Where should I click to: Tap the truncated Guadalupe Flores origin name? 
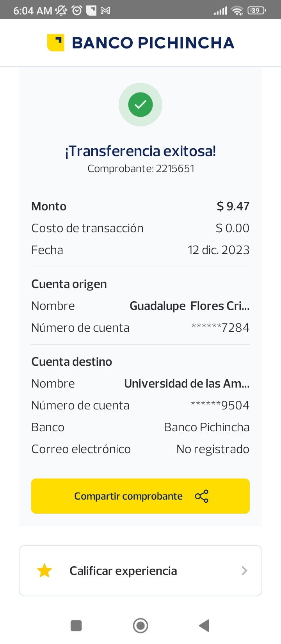pyautogui.click(x=189, y=306)
